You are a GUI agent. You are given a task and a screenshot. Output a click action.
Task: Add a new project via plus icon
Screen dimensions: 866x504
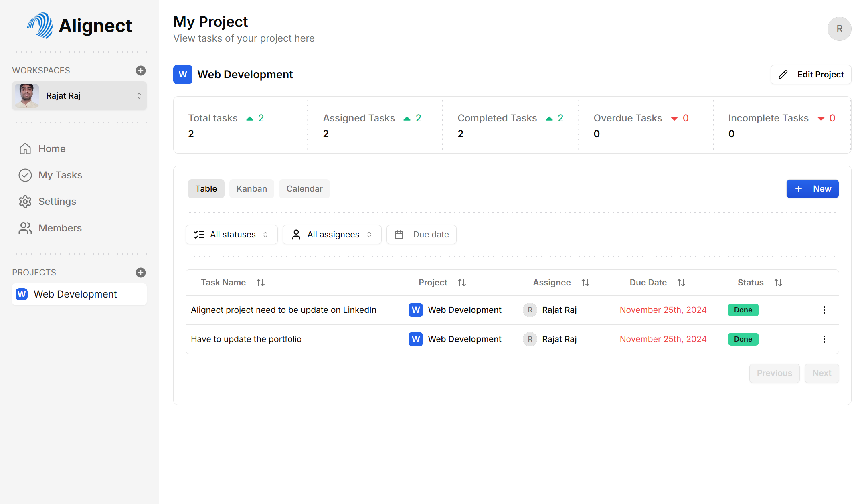141,273
